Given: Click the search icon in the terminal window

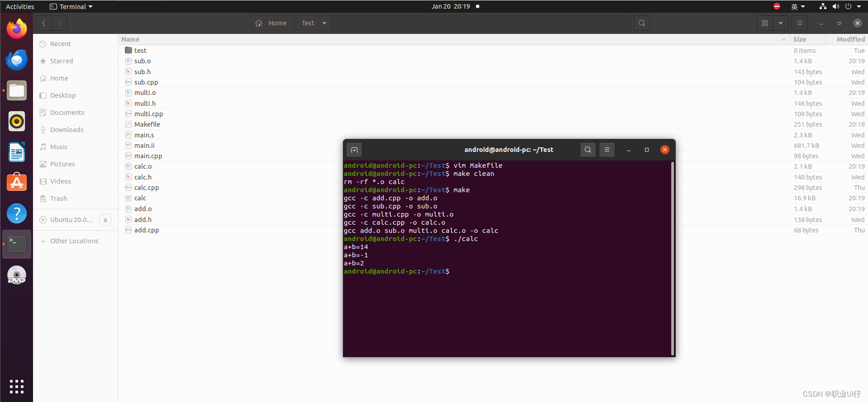Looking at the screenshot, I should click(x=588, y=150).
